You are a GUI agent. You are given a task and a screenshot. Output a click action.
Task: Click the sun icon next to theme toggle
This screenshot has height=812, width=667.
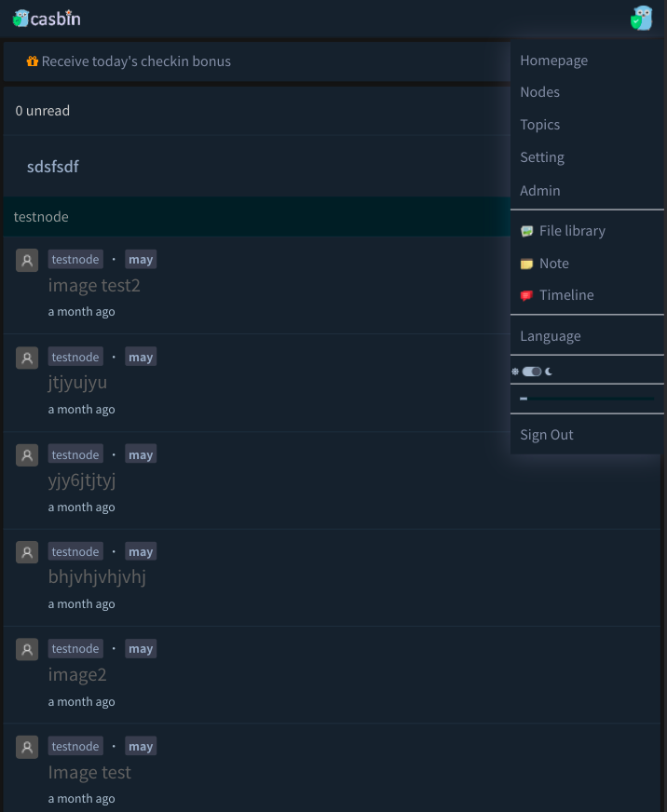pyautogui.click(x=515, y=371)
